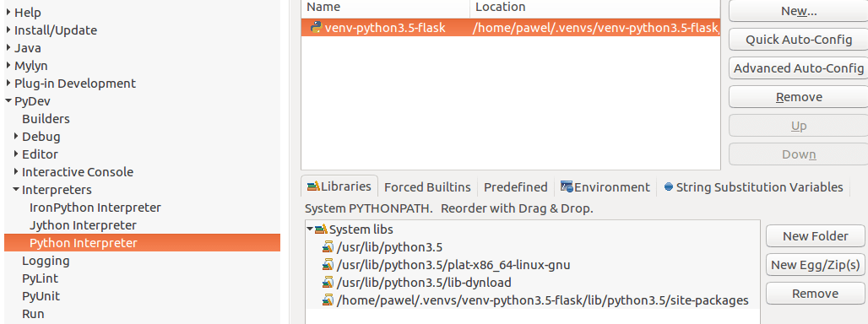Select Builders under PyDev
This screenshot has height=324, width=868.
tap(46, 119)
